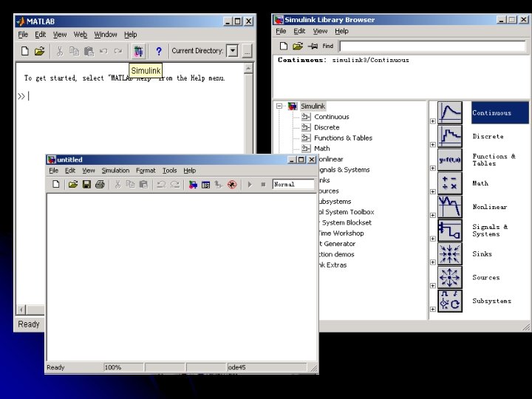Expand plus box beside Math library icon
532x399 pixels.
coord(432,191)
